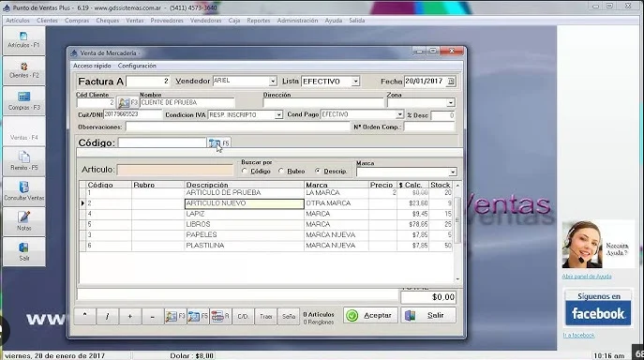Click the R icon in the bottom toolbar
Viewport: 644px width, 360px height.
click(220, 316)
